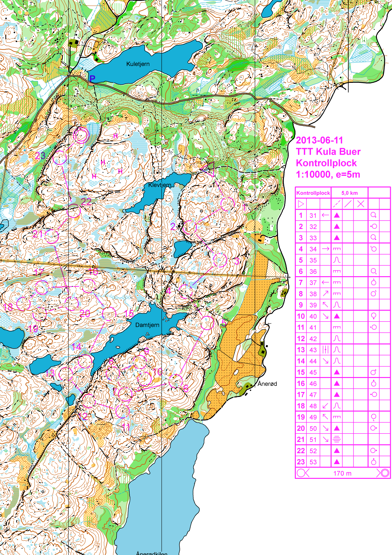Click control code '32' in the sheet
Screen dimensions: 392x555
point(313,227)
